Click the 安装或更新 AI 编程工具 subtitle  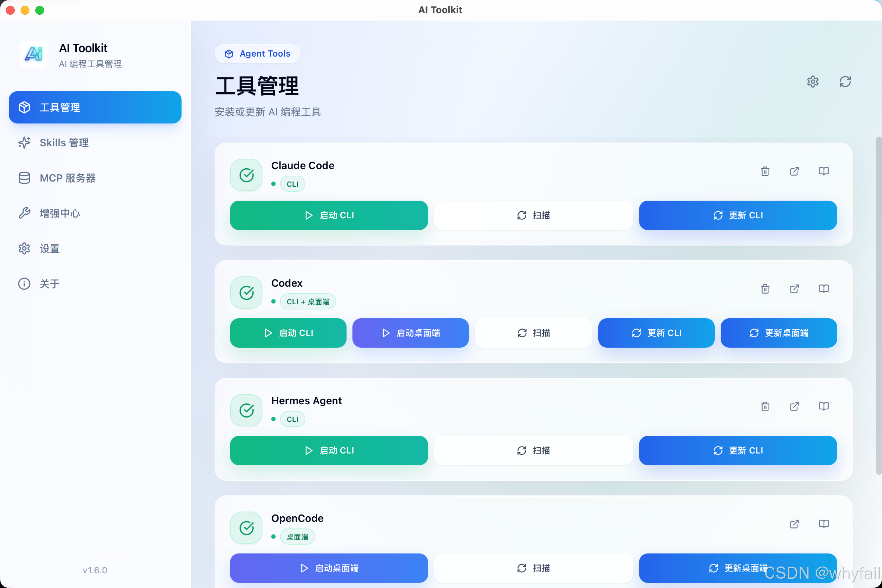point(268,112)
